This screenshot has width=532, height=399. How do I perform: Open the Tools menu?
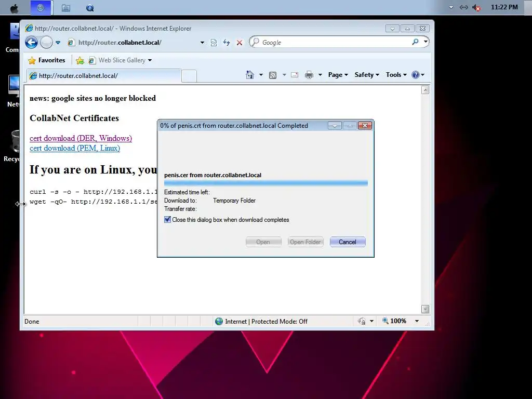click(x=396, y=75)
